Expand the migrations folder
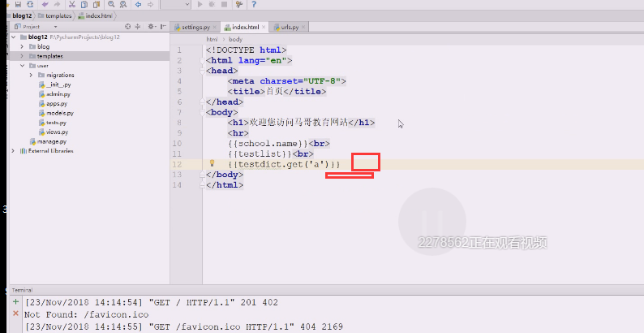This screenshot has width=644, height=333. pyautogui.click(x=31, y=75)
